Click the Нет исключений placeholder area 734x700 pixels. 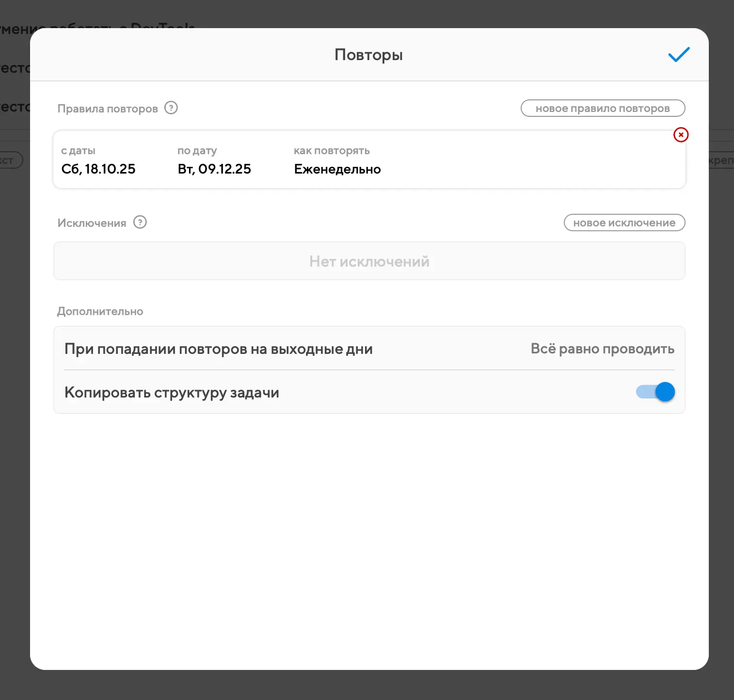[x=369, y=261]
